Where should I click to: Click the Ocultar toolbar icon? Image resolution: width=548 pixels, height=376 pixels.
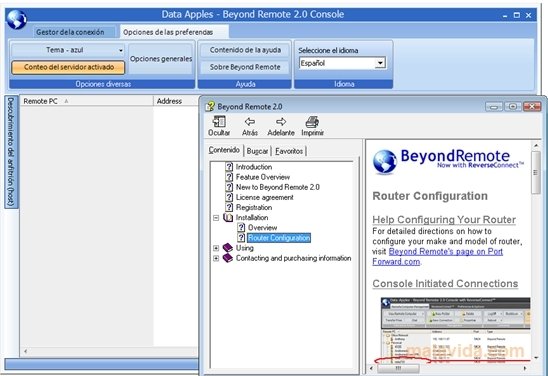tap(219, 122)
